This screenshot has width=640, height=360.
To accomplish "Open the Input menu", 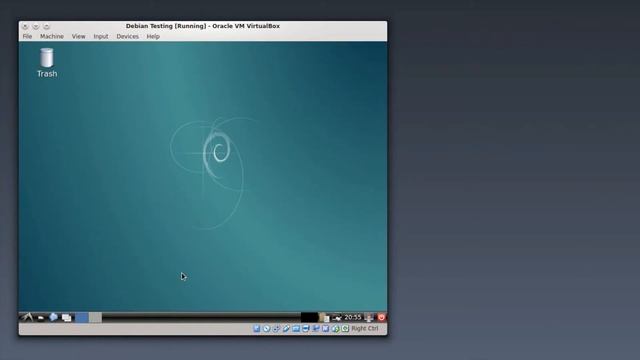I will click(101, 36).
